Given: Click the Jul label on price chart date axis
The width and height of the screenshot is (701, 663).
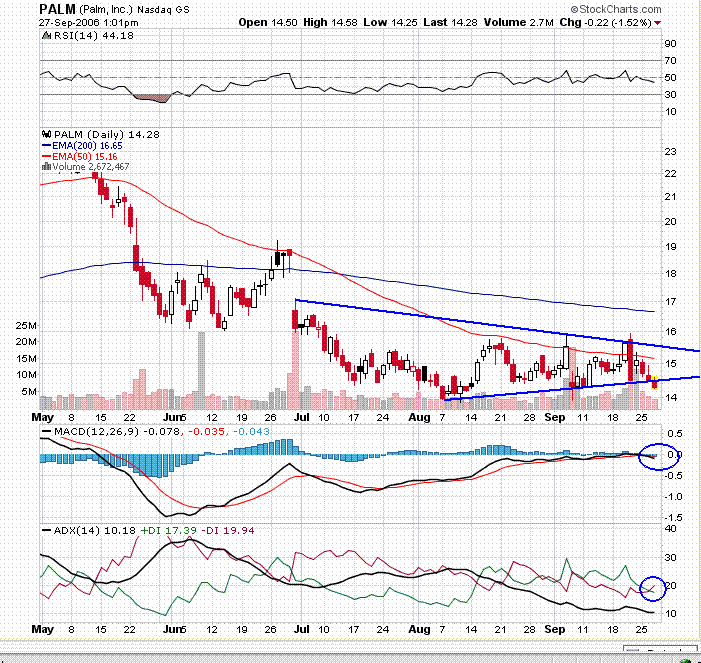Looking at the screenshot, I should pyautogui.click(x=302, y=417).
